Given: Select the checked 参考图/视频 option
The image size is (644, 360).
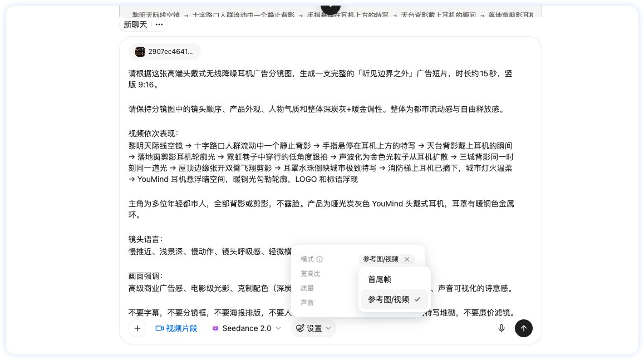Looking at the screenshot, I should (x=394, y=299).
